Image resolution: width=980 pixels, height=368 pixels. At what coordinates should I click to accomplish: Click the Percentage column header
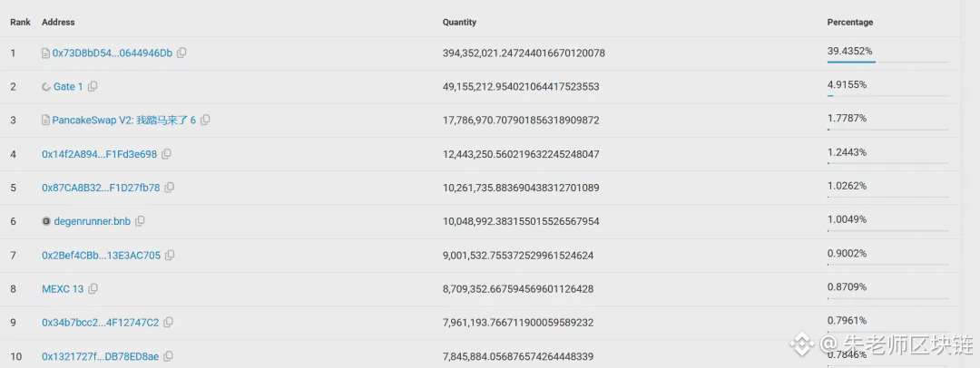tap(849, 22)
